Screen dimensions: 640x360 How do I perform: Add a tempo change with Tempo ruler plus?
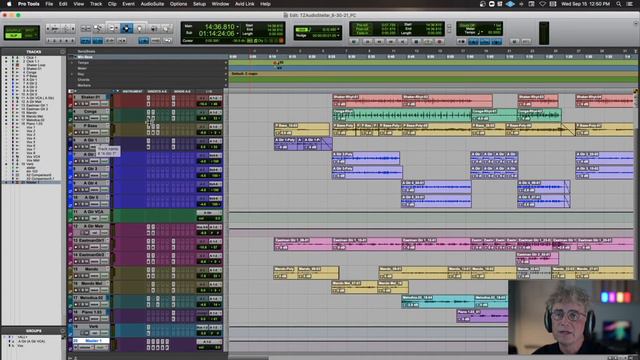tap(226, 63)
